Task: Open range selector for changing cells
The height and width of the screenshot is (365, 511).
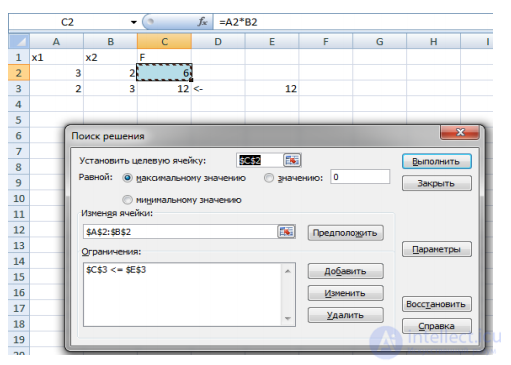Action: coord(286,231)
